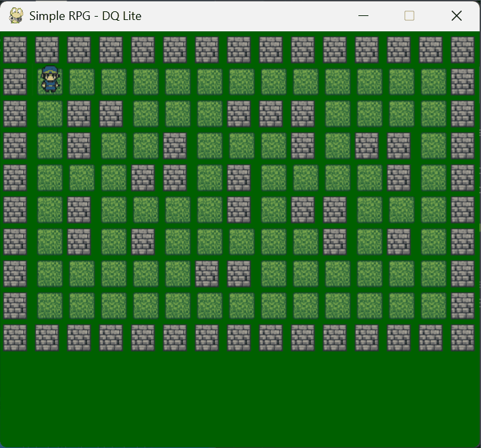481x448 pixels.
Task: Click the empty dark green area below the map
Action: click(x=240, y=400)
